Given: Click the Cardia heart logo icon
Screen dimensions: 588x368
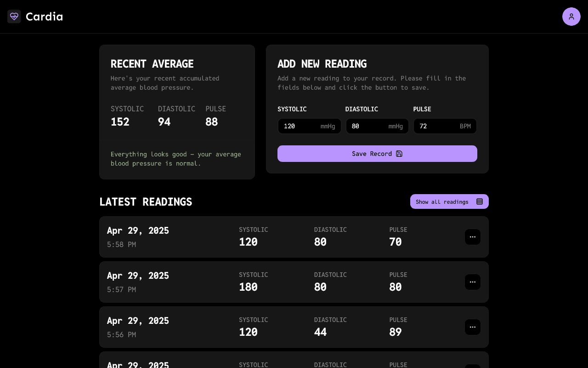Looking at the screenshot, I should click(14, 16).
